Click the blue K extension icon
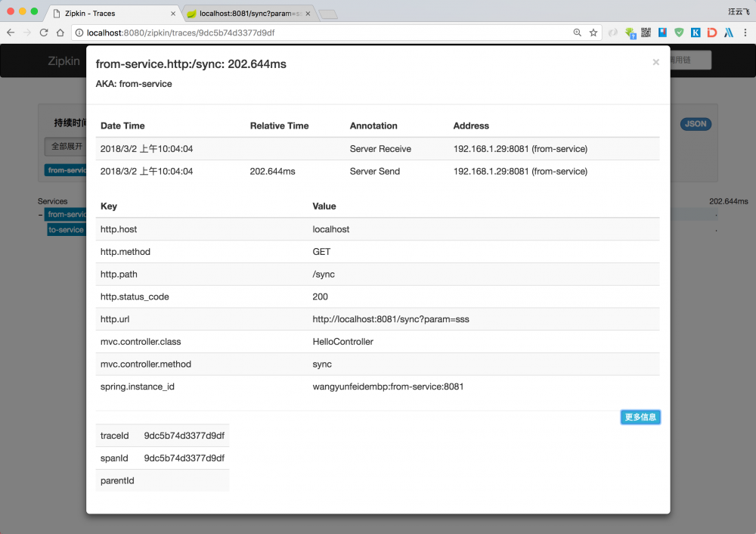Image resolution: width=756 pixels, height=534 pixels. [694, 33]
